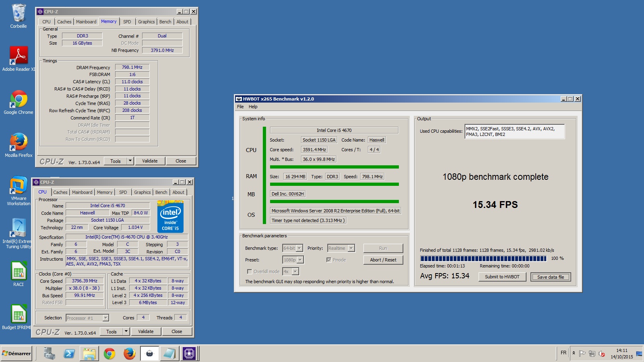644x362 pixels.
Task: Click the Chrome icon in the taskbar
Action: [109, 354]
